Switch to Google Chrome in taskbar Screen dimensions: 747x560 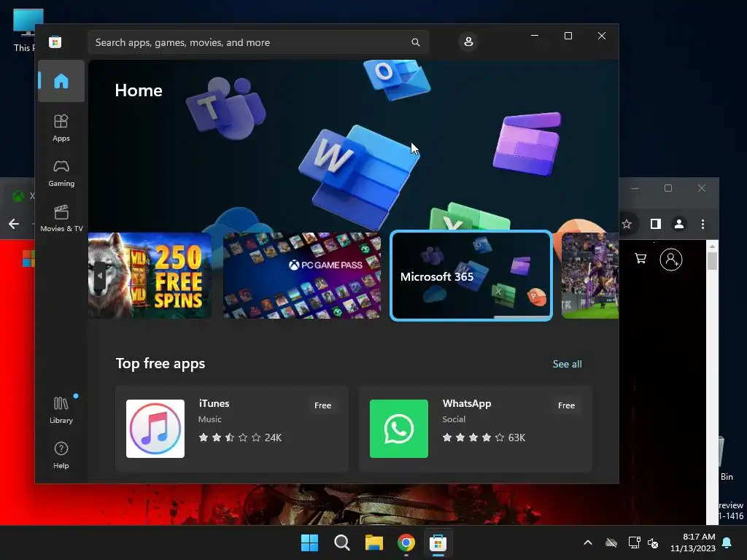click(406, 542)
